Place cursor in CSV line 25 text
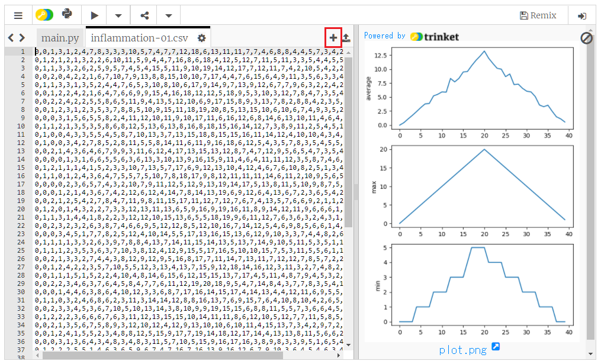This screenshot has width=601, height=364. (189, 250)
